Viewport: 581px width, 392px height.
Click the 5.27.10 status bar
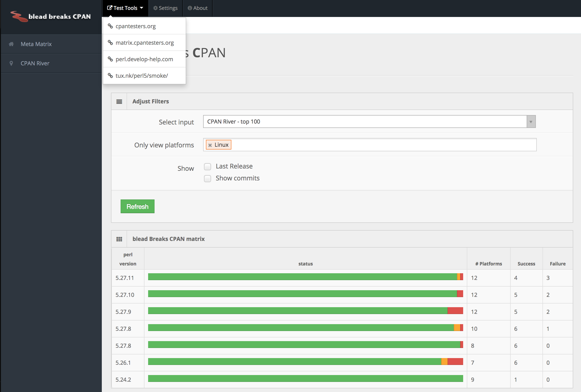click(305, 294)
